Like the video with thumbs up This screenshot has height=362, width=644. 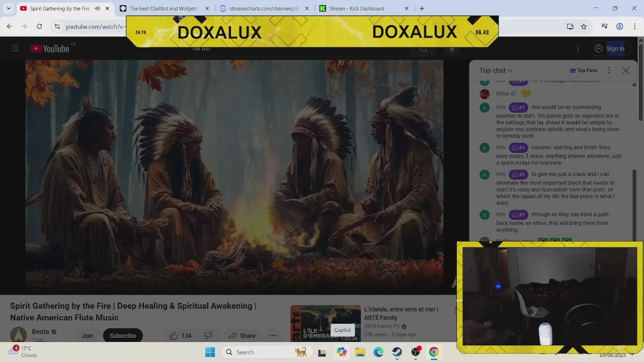click(x=180, y=335)
